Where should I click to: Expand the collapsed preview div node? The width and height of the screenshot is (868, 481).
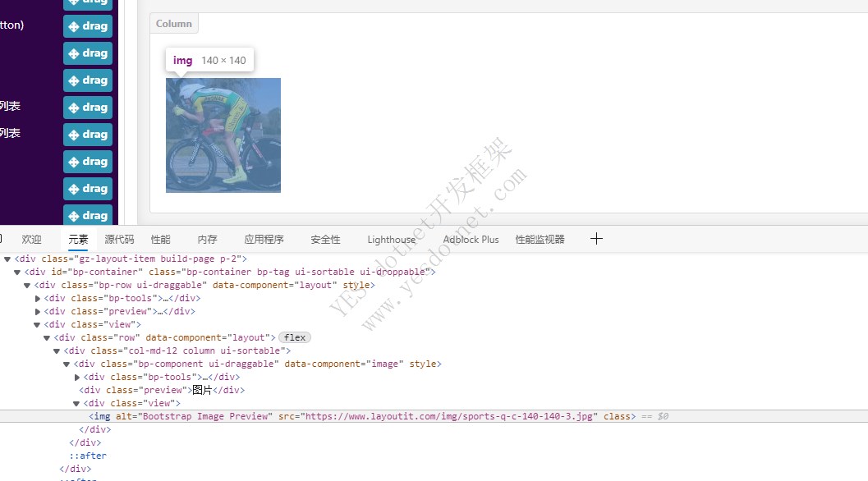[38, 311]
